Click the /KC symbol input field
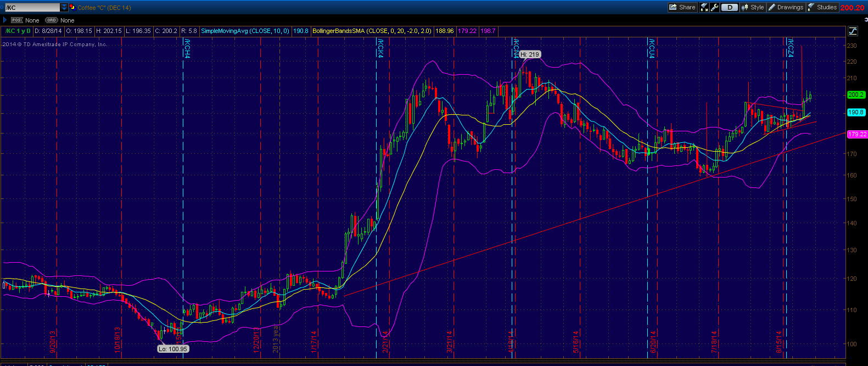Screen dimensions: 868x366 [32, 8]
